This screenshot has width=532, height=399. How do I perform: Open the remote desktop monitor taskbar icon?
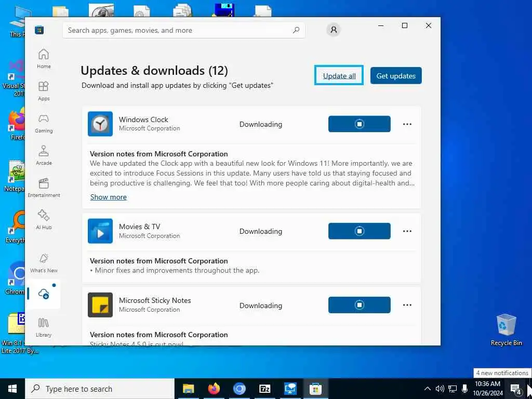click(x=290, y=389)
